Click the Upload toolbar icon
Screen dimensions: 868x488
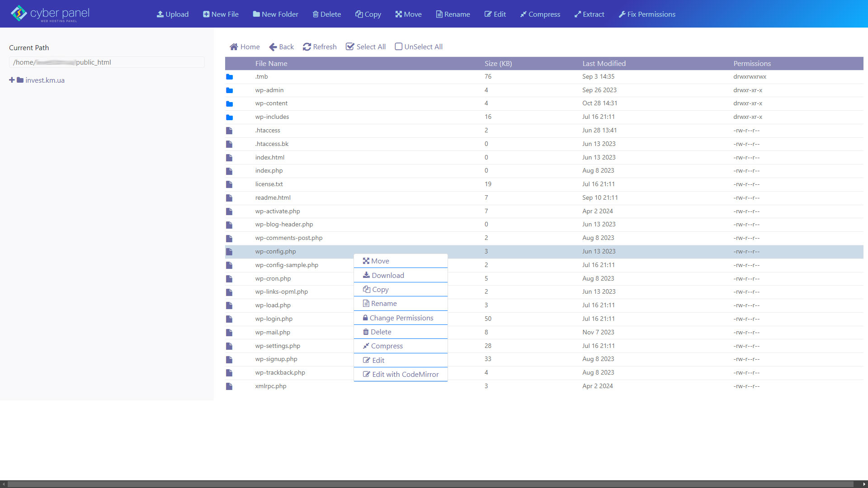pyautogui.click(x=160, y=14)
